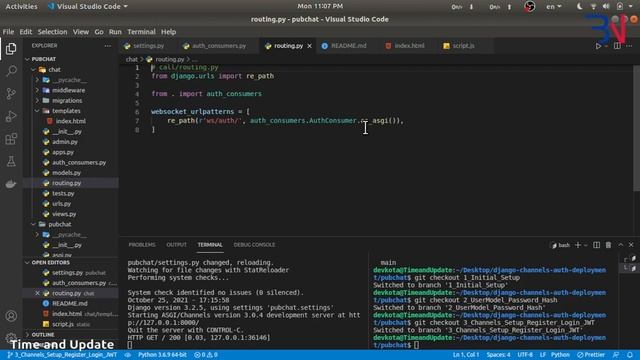Open the Docker view in activity bar
Image resolution: width=640 pixels, height=360 pixels.
11,184
